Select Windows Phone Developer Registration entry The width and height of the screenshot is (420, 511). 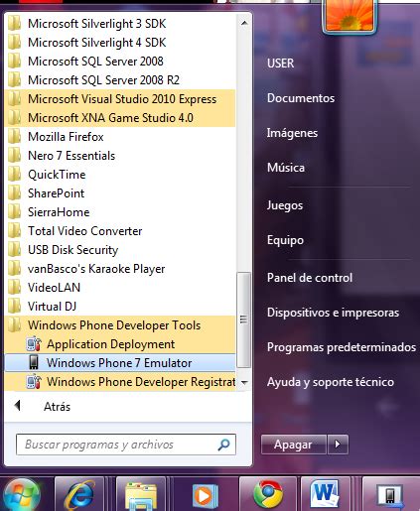click(x=120, y=382)
